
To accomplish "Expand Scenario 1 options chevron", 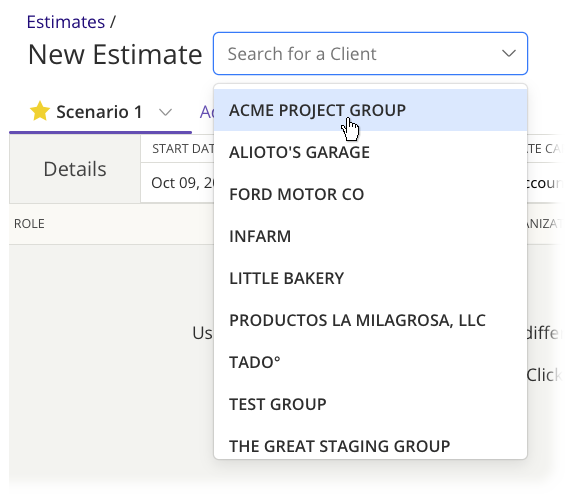I will [x=165, y=112].
